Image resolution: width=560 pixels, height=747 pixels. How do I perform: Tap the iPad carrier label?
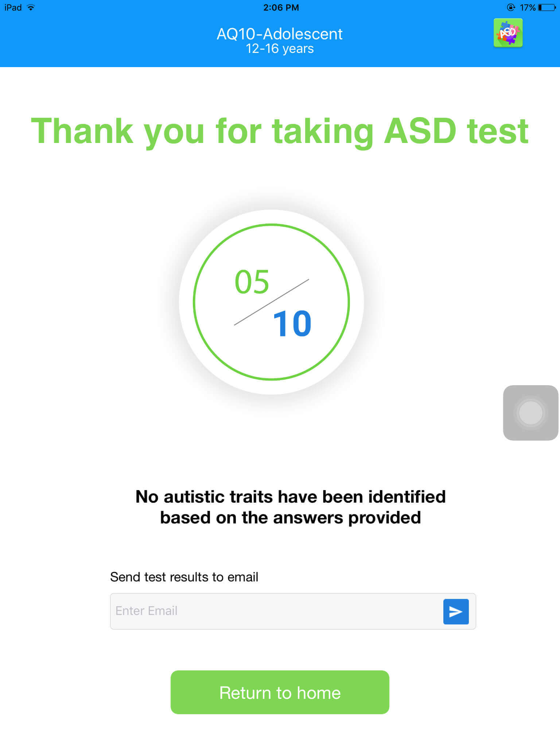pos(13,8)
